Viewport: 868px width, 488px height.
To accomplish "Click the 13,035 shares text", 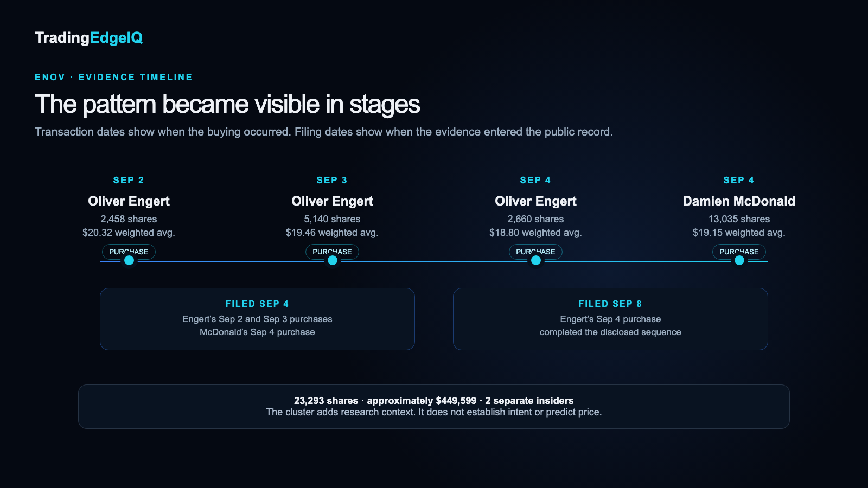I will 739,219.
